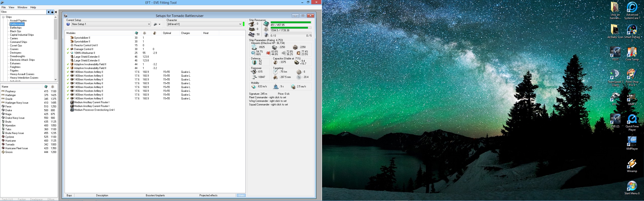Viewport: 644px width, 201px height.
Task: Click the scan resolution icon beside 287.5 mm
Action: pyautogui.click(x=275, y=77)
